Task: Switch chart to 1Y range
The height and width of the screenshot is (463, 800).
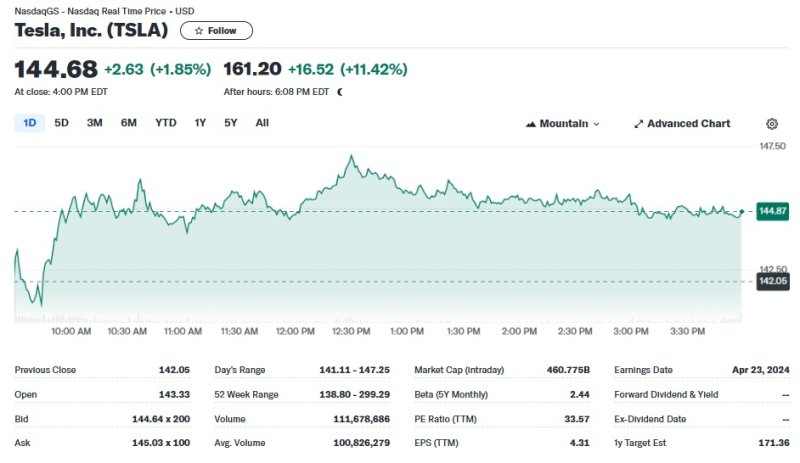Action: [x=200, y=123]
